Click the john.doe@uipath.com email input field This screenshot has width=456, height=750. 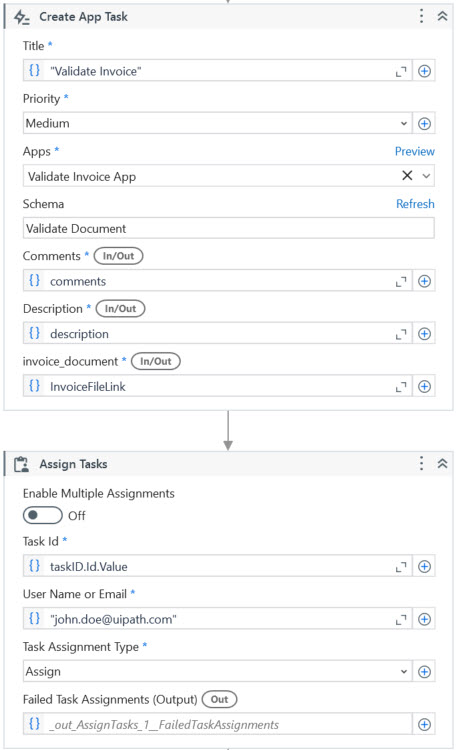tap(217, 619)
